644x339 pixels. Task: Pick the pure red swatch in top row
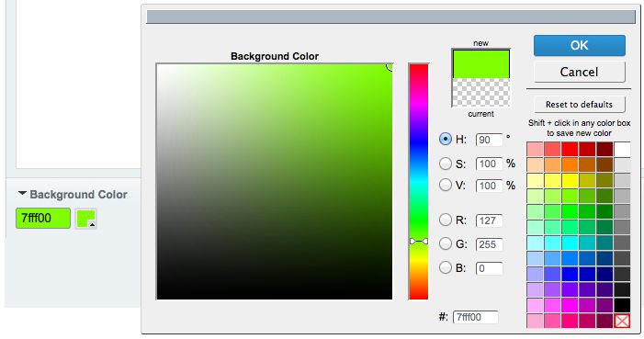(570, 149)
